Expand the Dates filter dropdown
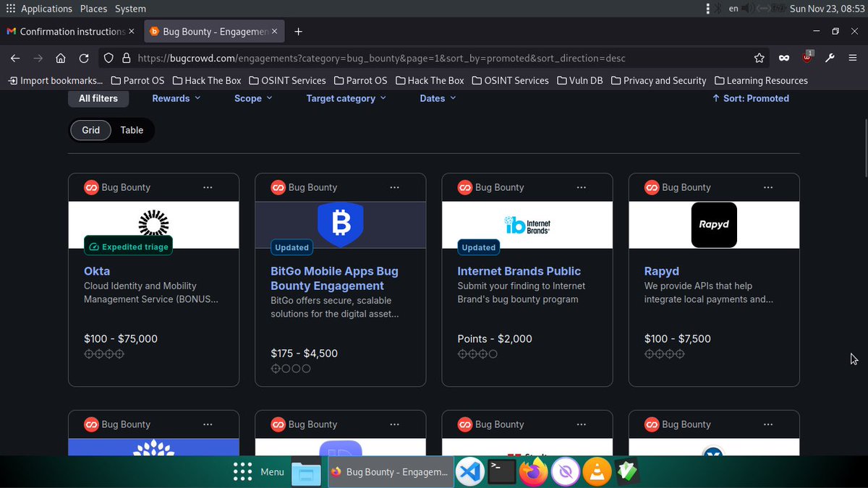This screenshot has width=868, height=488. pyautogui.click(x=438, y=98)
